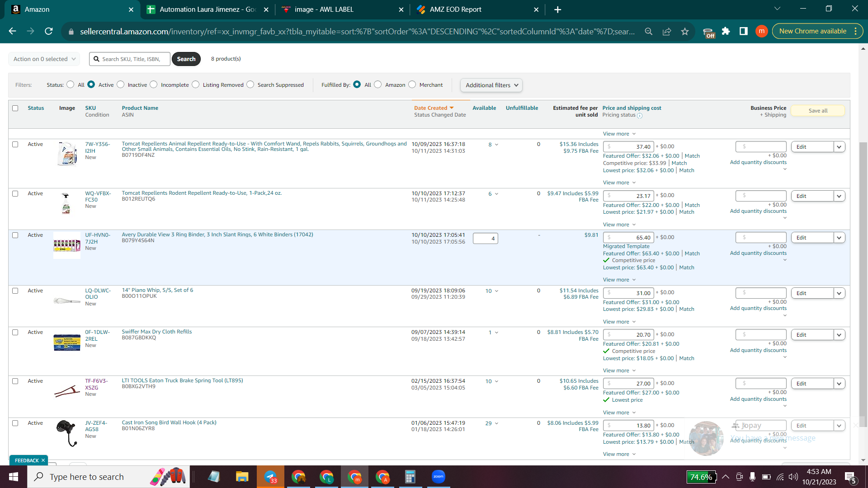Screen dimensions: 868x488
Task: Click the volume speaker tray icon
Action: pyautogui.click(x=793, y=477)
